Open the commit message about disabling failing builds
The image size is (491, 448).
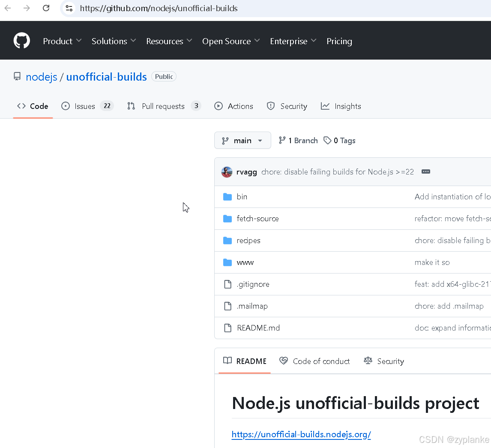pos(338,171)
